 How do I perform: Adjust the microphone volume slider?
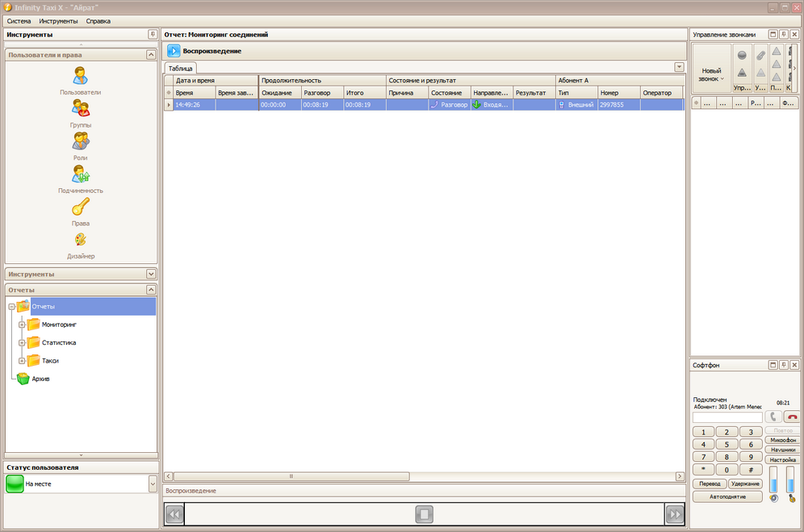790,480
